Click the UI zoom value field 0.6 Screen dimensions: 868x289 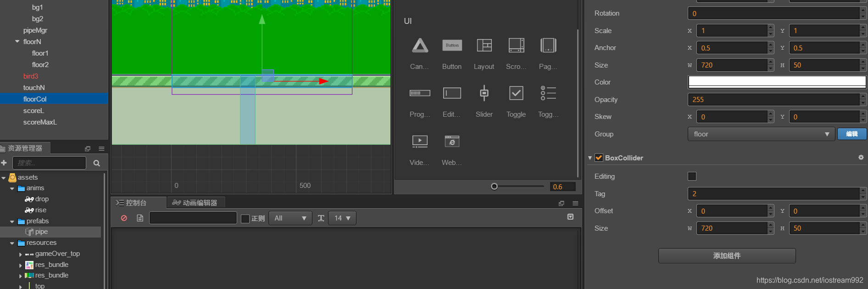pos(563,187)
